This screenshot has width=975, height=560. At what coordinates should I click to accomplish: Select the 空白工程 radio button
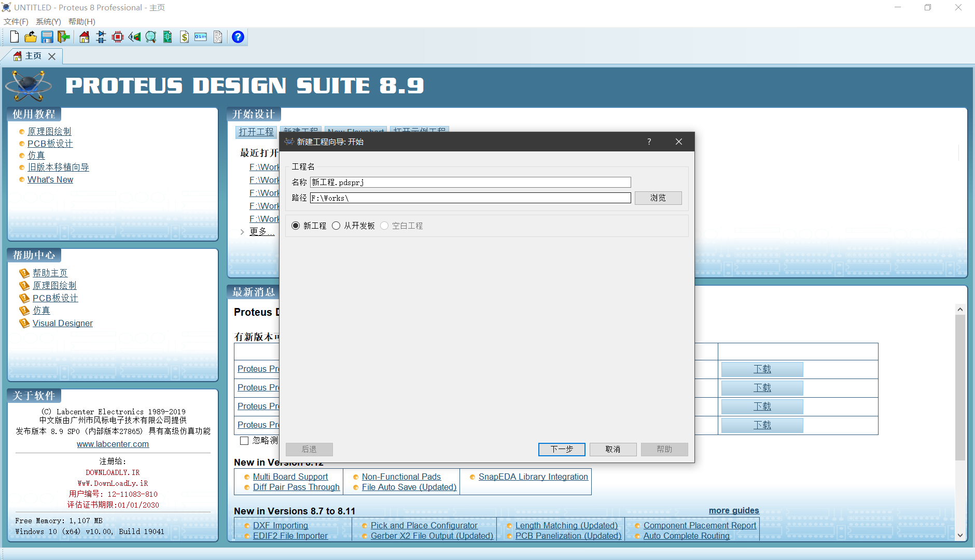pos(384,226)
